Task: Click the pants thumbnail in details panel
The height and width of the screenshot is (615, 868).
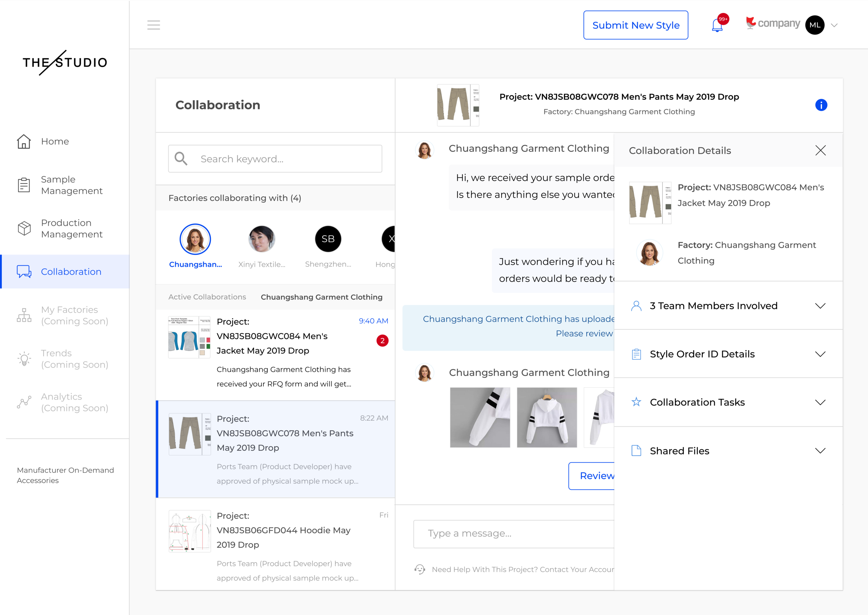Action: (x=650, y=203)
